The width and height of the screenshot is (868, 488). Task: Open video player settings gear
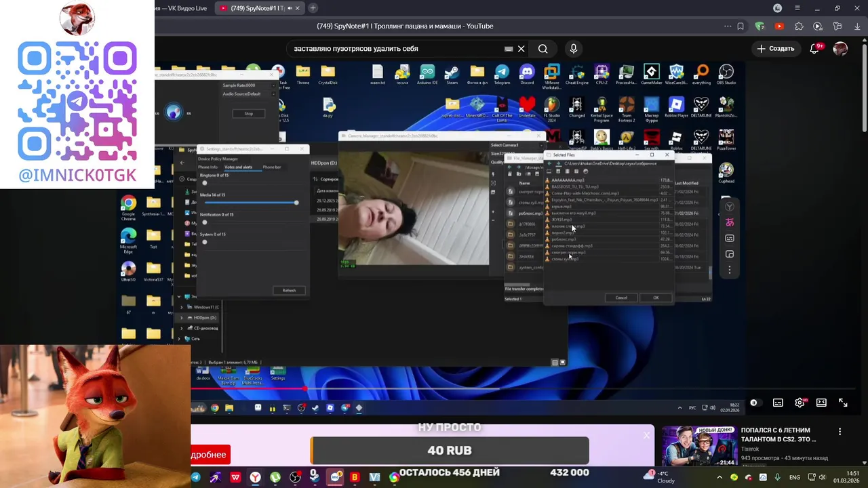click(x=800, y=403)
